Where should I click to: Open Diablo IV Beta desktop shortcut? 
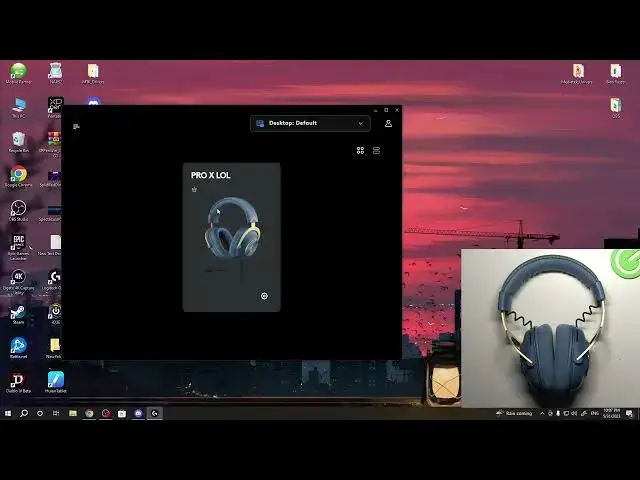pyautogui.click(x=18, y=382)
